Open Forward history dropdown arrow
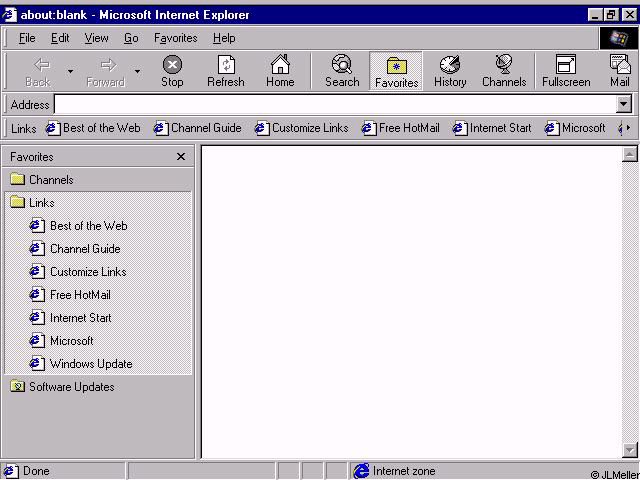 pos(138,71)
